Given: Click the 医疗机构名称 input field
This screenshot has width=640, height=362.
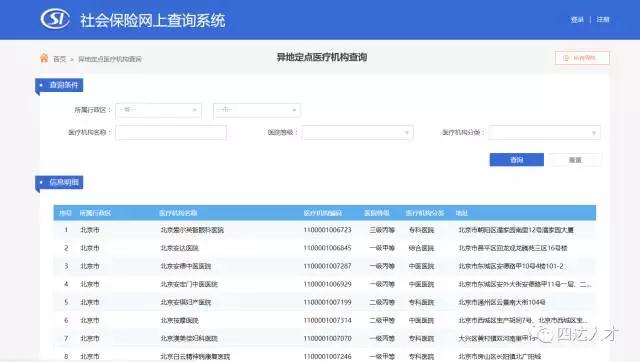Looking at the screenshot, I should pyautogui.click(x=171, y=133).
